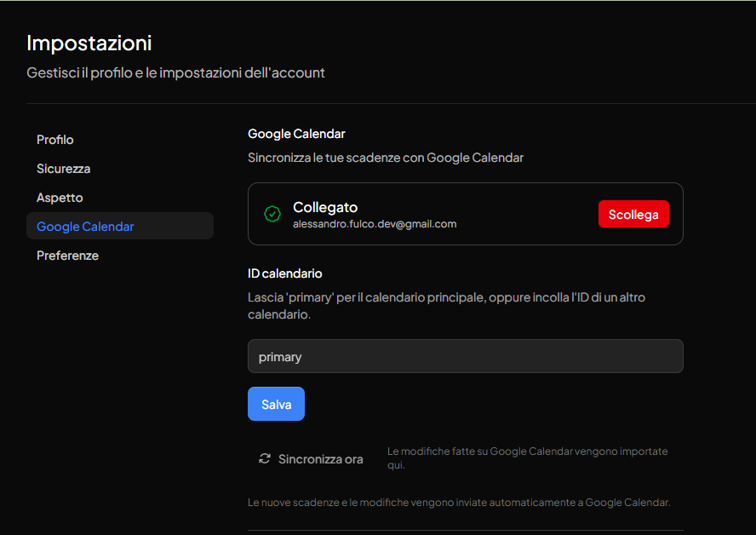This screenshot has height=535, width=756.
Task: Click 'Gestisci il profilo' subtitle text
Action: click(x=175, y=73)
